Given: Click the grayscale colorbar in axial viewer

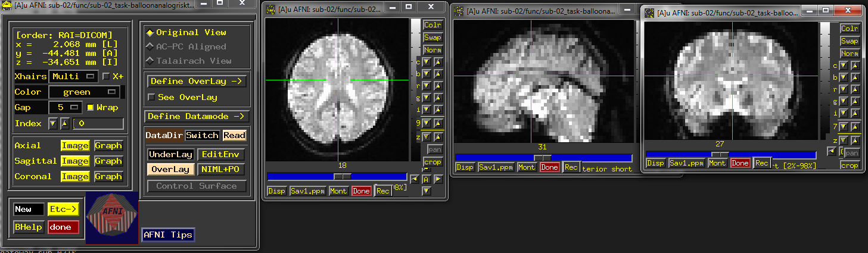Looking at the screenshot, I should [415, 89].
